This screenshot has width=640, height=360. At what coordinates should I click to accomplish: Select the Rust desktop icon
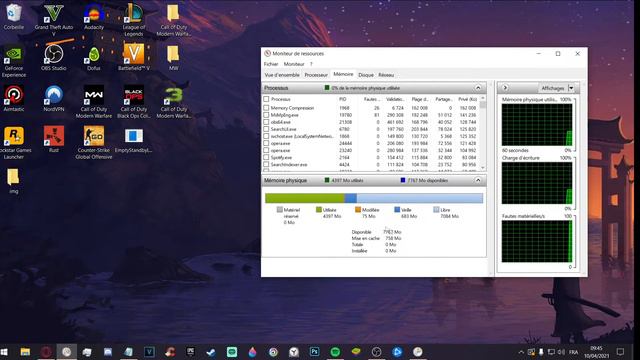pos(53,139)
